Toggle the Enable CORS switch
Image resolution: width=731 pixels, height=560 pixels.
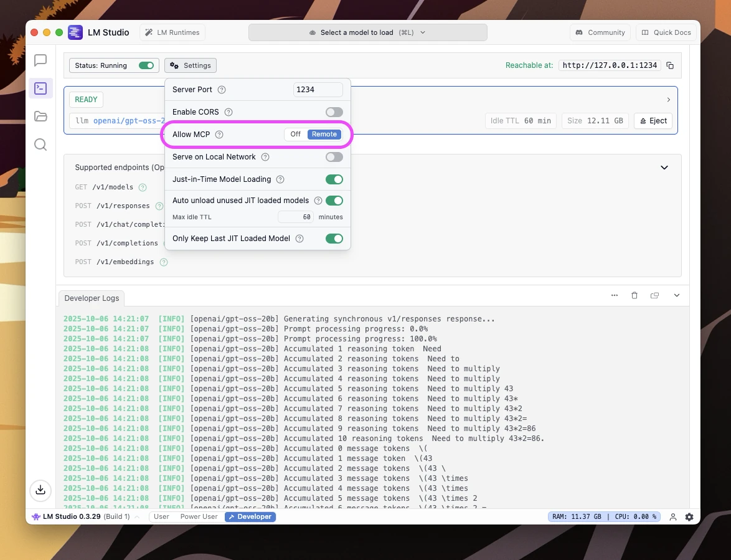[x=334, y=112]
